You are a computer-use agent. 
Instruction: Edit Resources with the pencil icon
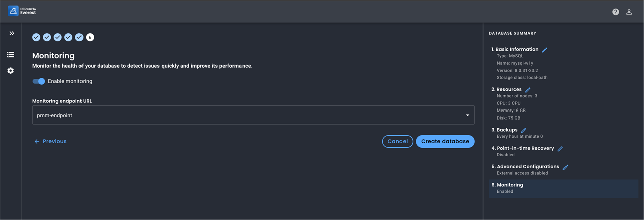click(527, 90)
